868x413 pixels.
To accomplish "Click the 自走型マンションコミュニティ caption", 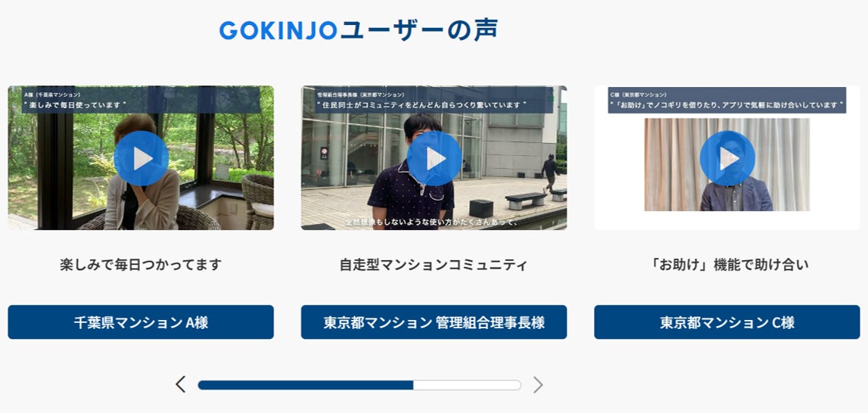I will (434, 265).
